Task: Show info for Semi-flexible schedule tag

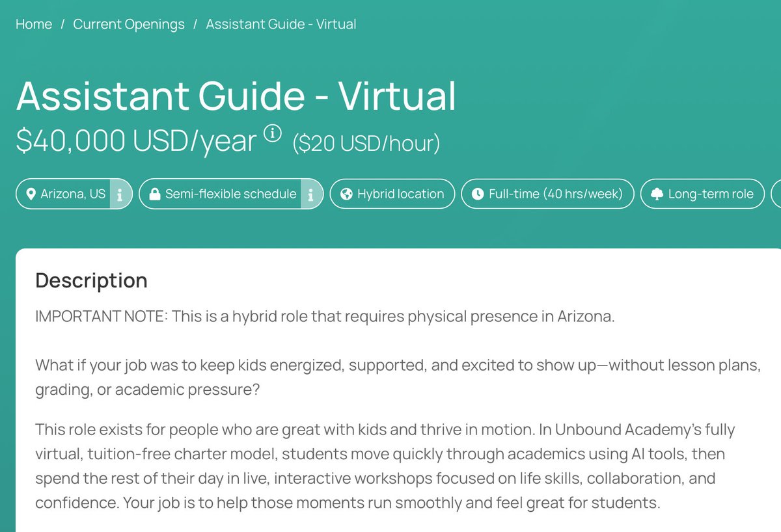Action: point(311,194)
